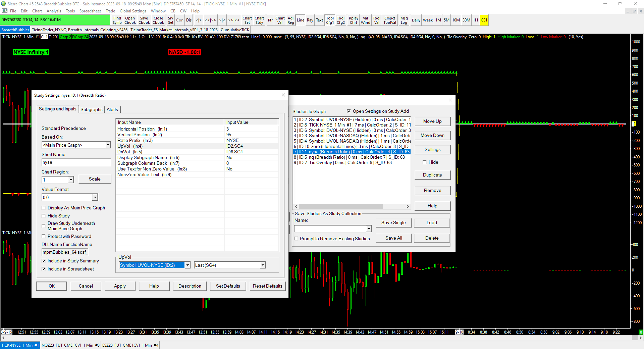
Task: Check the Hide box in Chart Studies
Action: coord(425,162)
